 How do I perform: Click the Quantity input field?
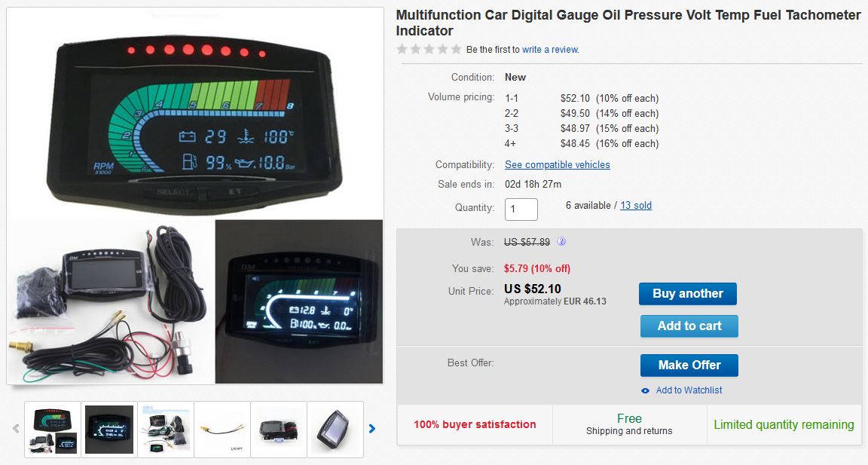click(x=521, y=210)
